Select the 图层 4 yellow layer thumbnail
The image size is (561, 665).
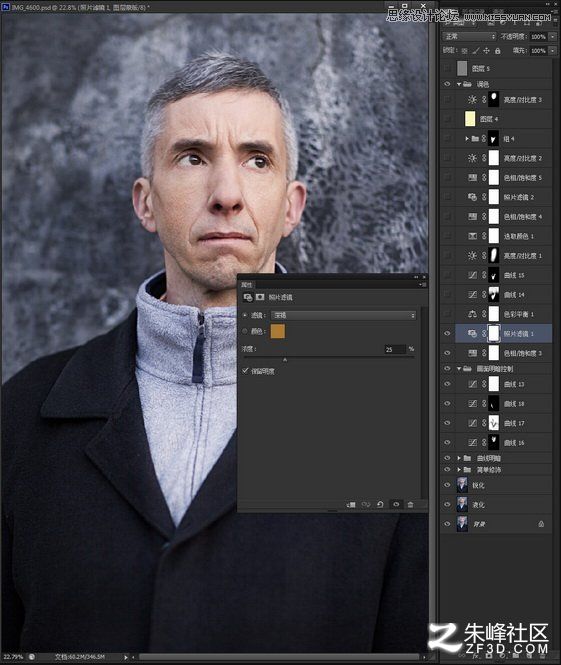pos(470,119)
